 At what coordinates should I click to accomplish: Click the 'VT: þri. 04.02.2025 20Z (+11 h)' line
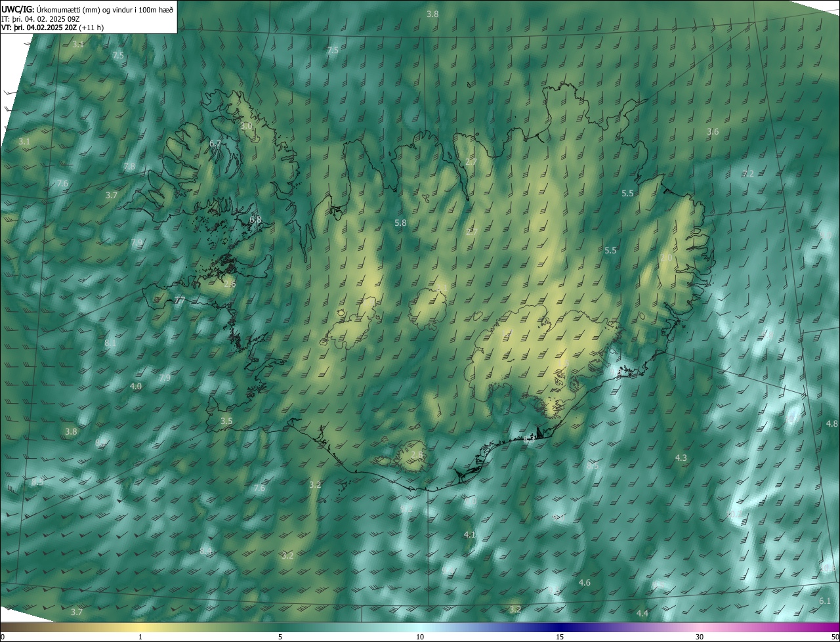(x=52, y=28)
